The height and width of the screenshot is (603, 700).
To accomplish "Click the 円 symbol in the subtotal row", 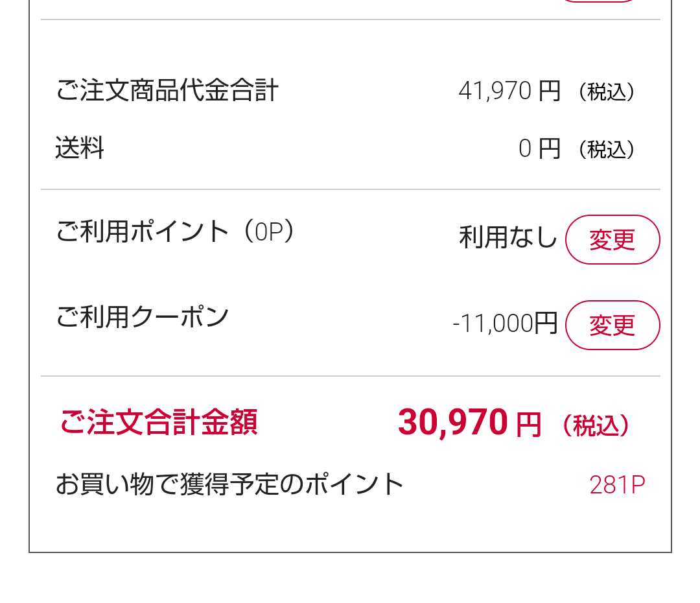I will click(x=549, y=91).
